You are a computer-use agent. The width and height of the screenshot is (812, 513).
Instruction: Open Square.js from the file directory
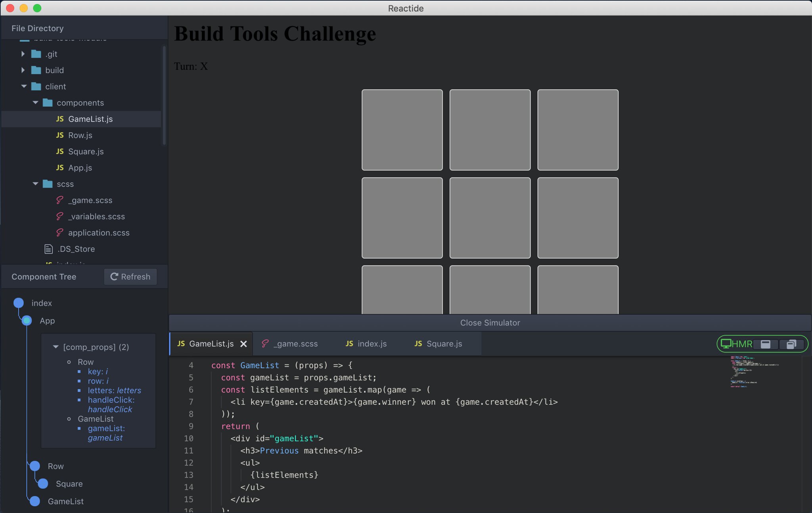(81, 152)
